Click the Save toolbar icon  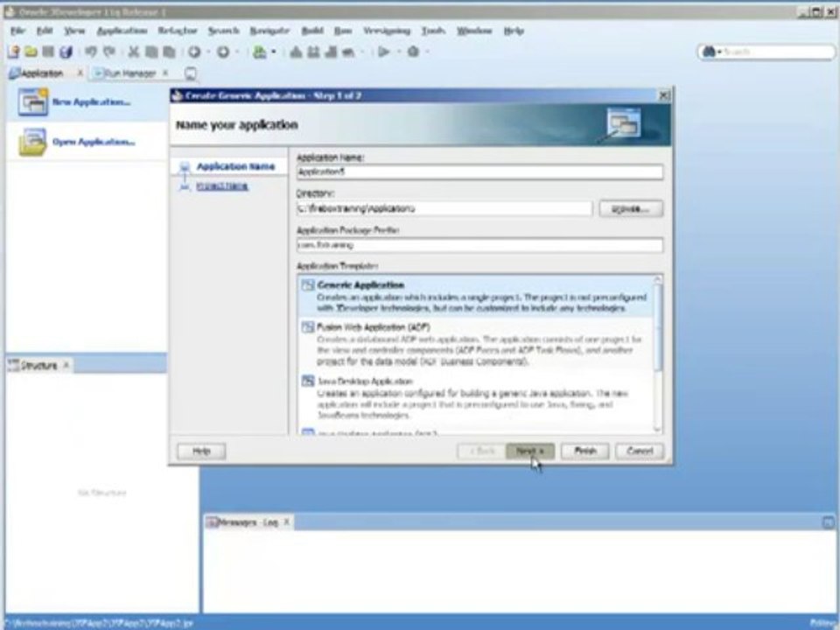48,52
